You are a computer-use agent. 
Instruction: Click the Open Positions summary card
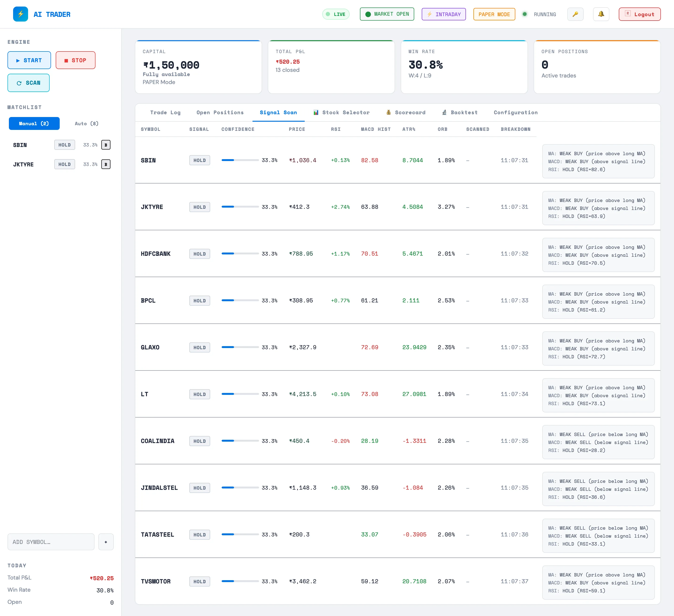point(597,67)
